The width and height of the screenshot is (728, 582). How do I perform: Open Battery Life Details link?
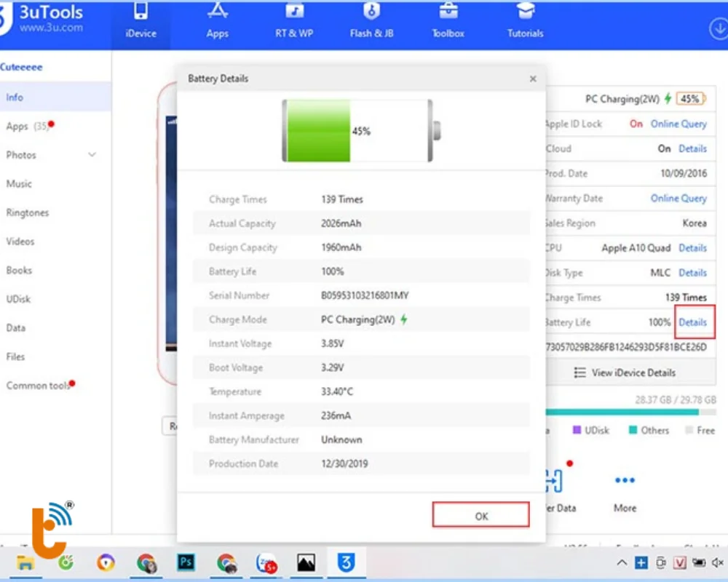[692, 322]
